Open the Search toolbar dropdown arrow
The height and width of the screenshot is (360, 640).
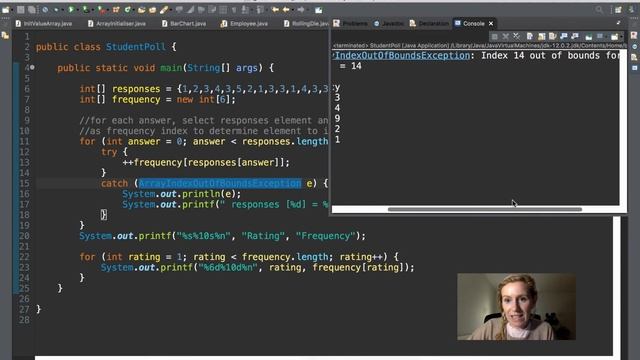click(171, 10)
